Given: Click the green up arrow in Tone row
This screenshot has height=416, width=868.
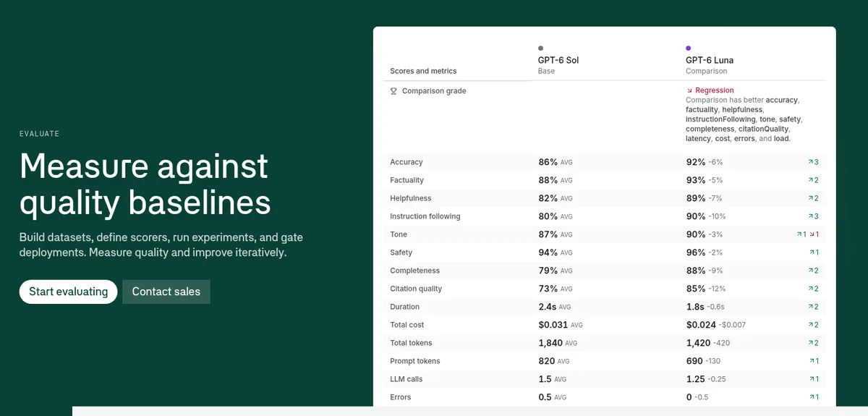Looking at the screenshot, I should click(x=799, y=234).
